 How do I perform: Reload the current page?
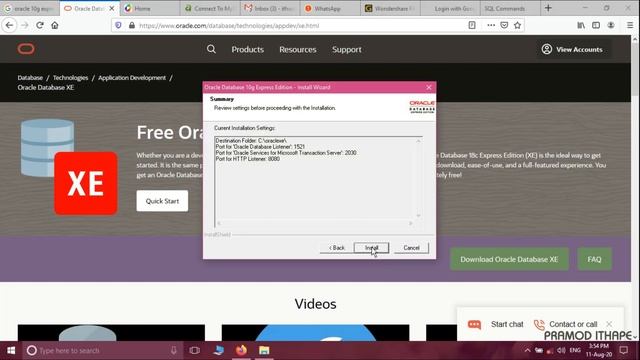[x=40, y=25]
